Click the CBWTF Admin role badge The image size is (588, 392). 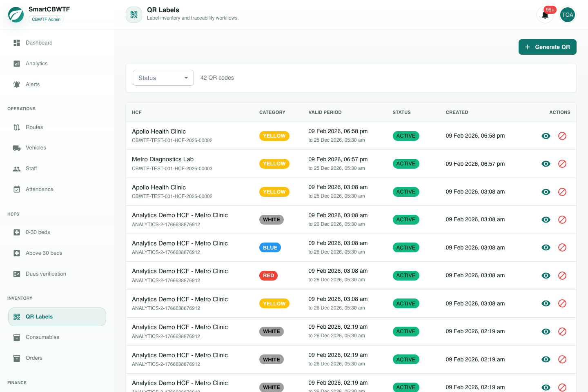(46, 19)
